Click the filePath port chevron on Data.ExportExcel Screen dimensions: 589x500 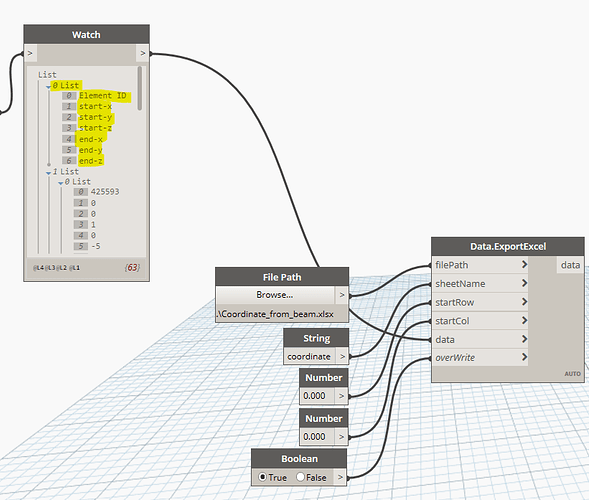point(524,265)
